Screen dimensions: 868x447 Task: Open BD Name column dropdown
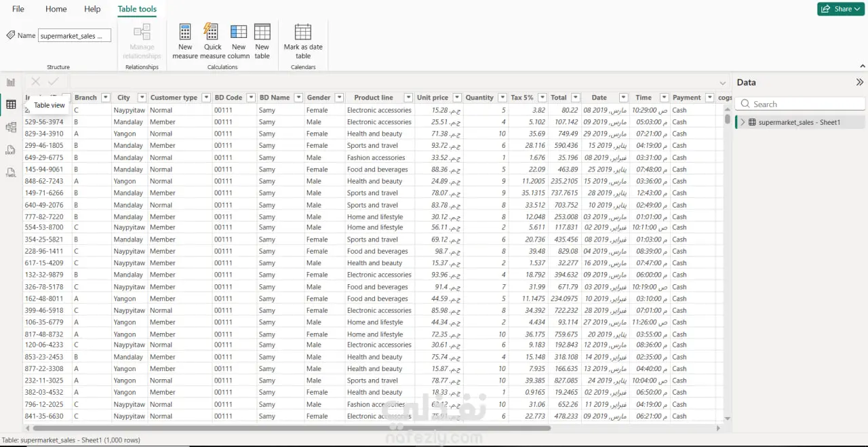click(298, 98)
